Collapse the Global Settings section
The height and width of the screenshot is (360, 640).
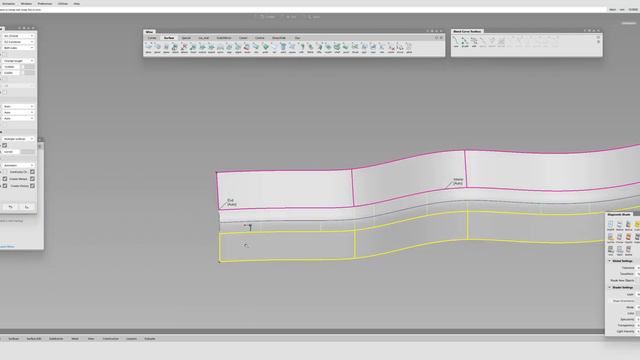[610, 261]
